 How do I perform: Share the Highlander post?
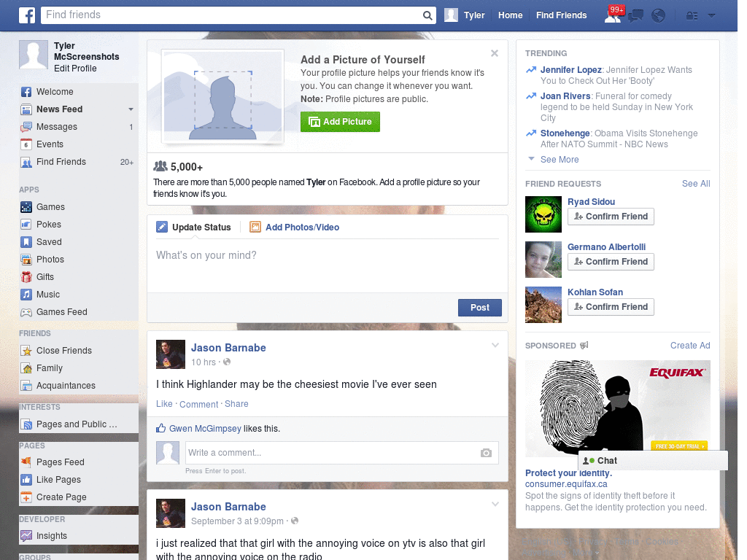pyautogui.click(x=236, y=404)
